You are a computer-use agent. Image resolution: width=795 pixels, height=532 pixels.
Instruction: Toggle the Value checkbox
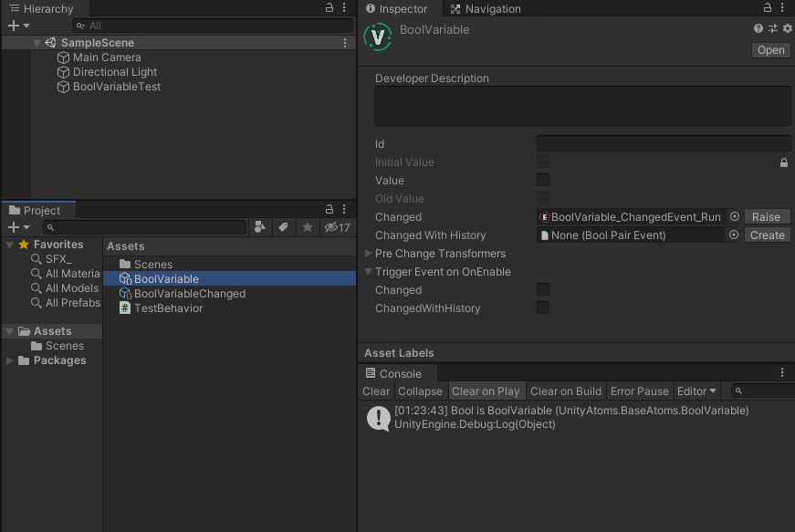pyautogui.click(x=543, y=180)
